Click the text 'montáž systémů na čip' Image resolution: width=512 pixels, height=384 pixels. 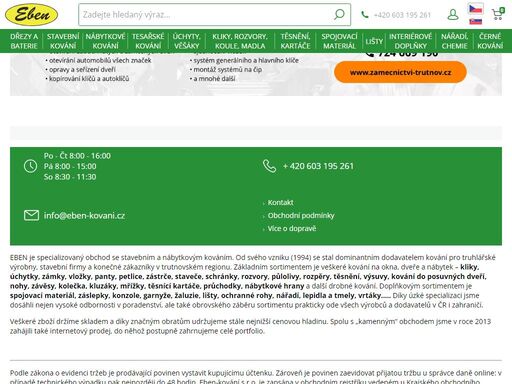228,69
